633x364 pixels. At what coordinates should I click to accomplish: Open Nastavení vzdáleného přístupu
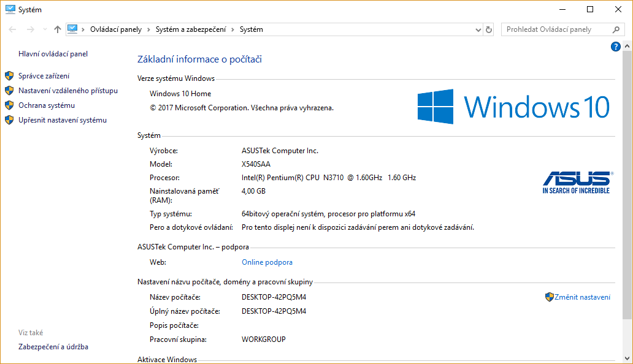point(68,91)
